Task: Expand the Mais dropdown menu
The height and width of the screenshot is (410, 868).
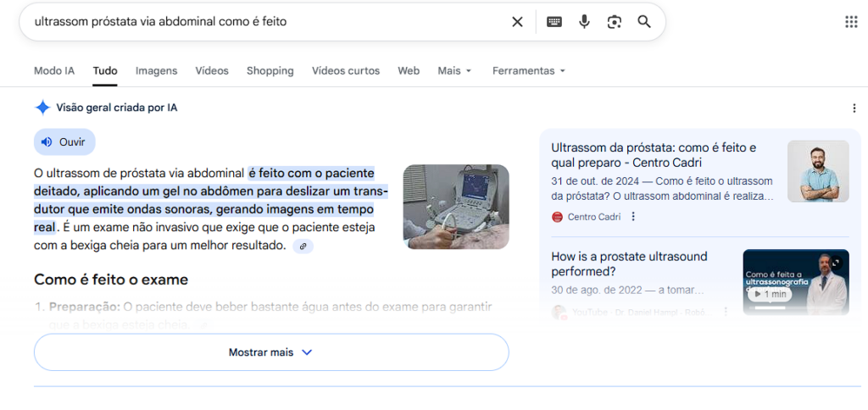Action: pos(454,71)
